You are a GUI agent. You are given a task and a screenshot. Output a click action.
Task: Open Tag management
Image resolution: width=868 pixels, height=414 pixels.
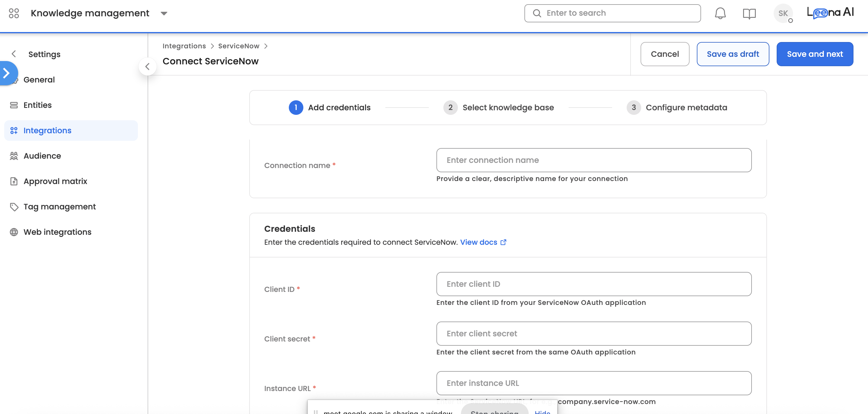pyautogui.click(x=60, y=207)
